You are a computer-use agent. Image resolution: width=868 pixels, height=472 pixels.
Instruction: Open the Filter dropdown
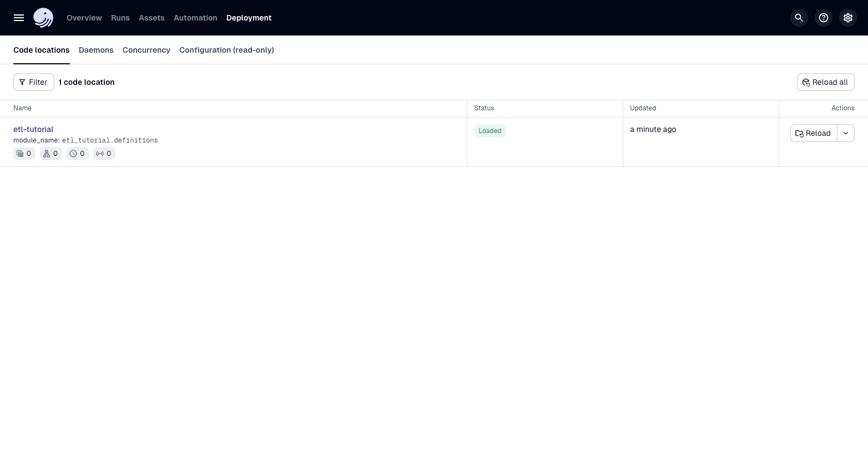[x=34, y=82]
